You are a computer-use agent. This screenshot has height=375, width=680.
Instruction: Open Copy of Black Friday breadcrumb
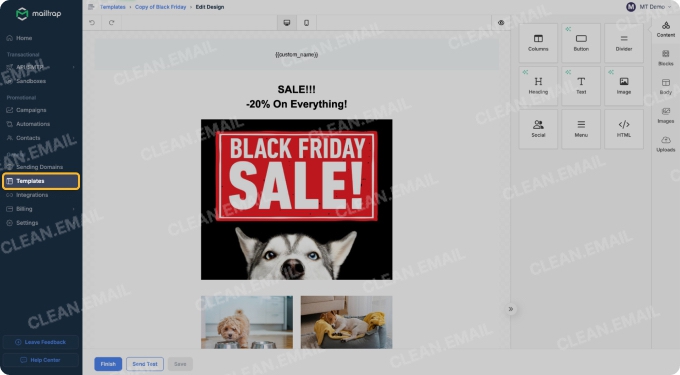tap(160, 7)
